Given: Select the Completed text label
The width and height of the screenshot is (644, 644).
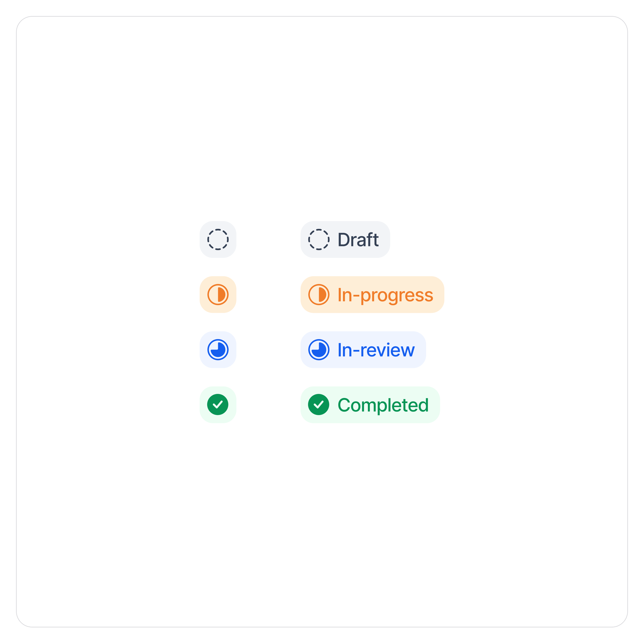Looking at the screenshot, I should (383, 405).
